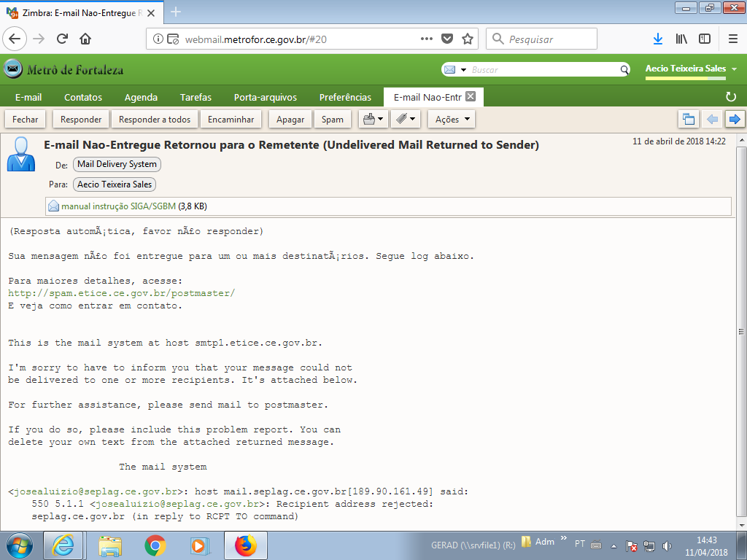Delete message with Apagar
Viewport: 747px width, 560px height.
(x=290, y=119)
